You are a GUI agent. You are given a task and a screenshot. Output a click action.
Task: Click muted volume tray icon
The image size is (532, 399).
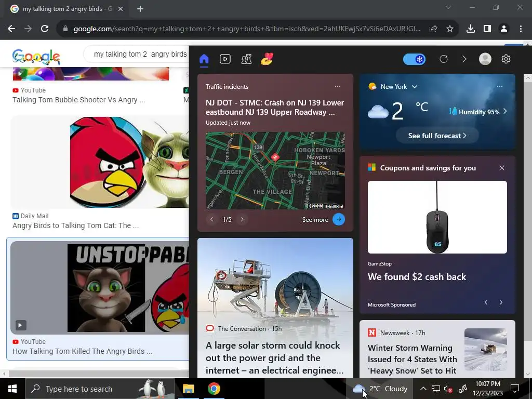[x=448, y=389]
